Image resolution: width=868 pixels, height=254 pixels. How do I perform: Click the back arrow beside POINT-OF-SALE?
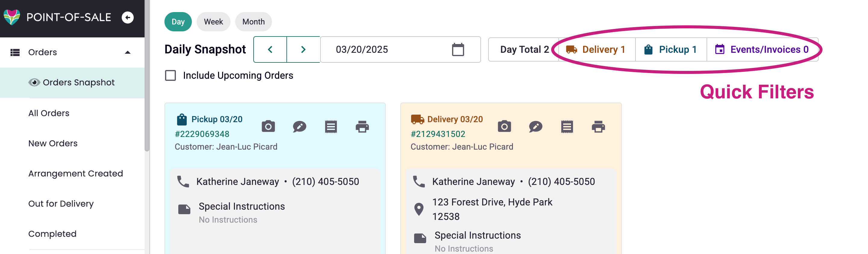click(127, 17)
